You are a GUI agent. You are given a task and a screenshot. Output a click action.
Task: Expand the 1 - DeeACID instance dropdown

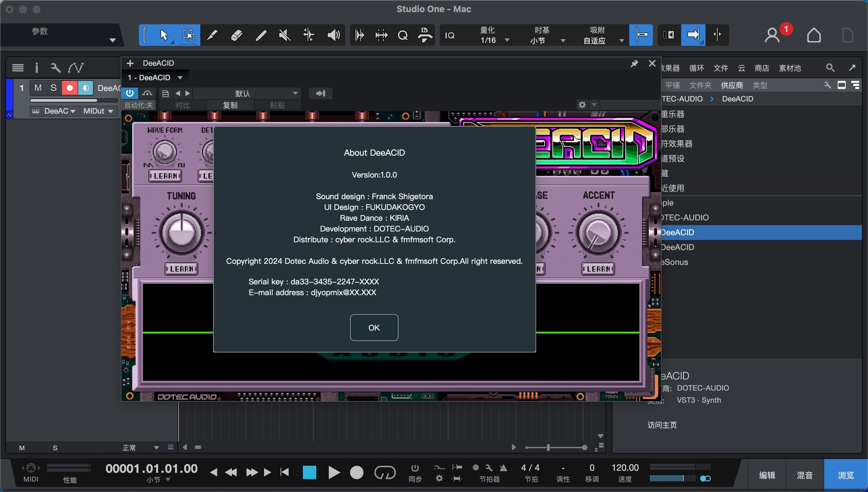point(155,78)
